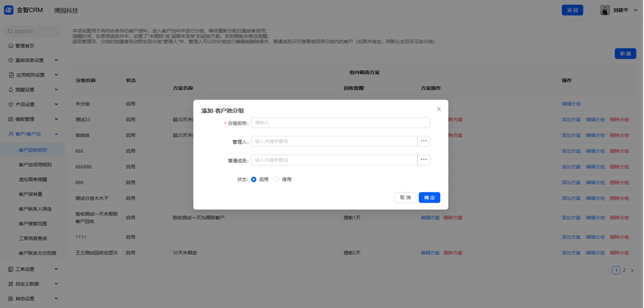Go to next page arrow in pagination
Screen dimensions: 644x308
click(632, 270)
